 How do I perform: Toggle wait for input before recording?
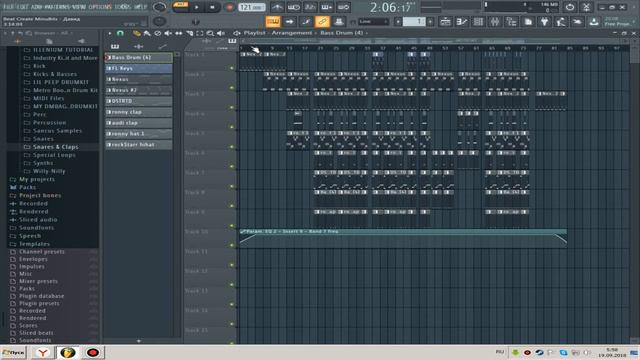[x=294, y=7]
